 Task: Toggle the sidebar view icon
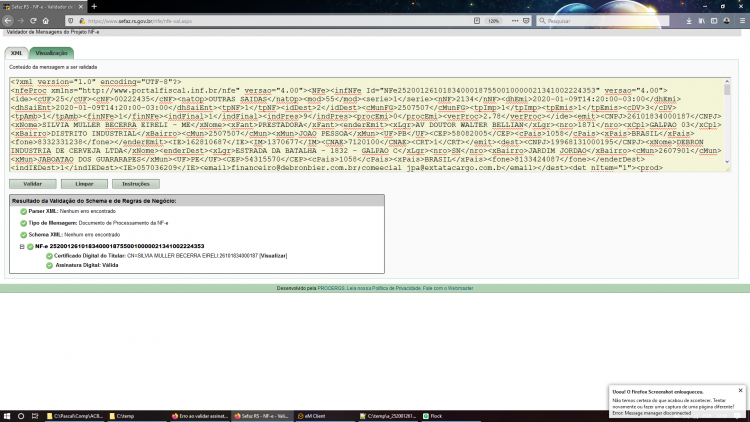point(714,21)
